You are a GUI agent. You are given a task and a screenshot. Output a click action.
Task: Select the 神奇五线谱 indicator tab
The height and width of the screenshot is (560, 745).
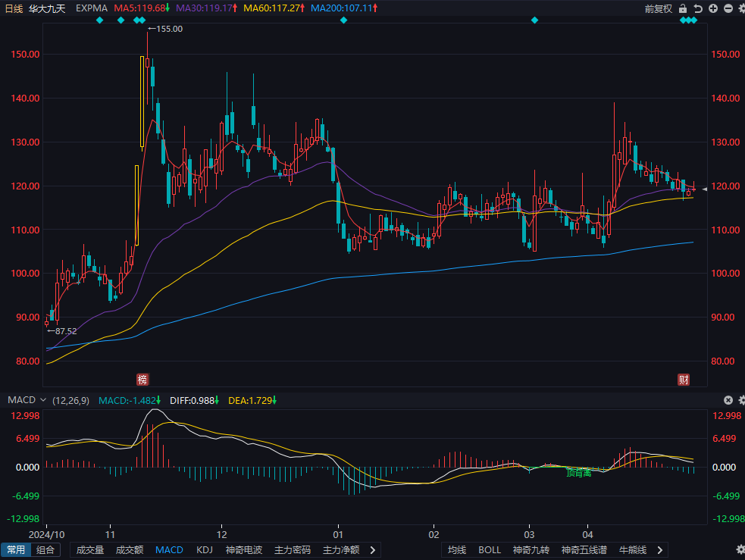pyautogui.click(x=584, y=549)
